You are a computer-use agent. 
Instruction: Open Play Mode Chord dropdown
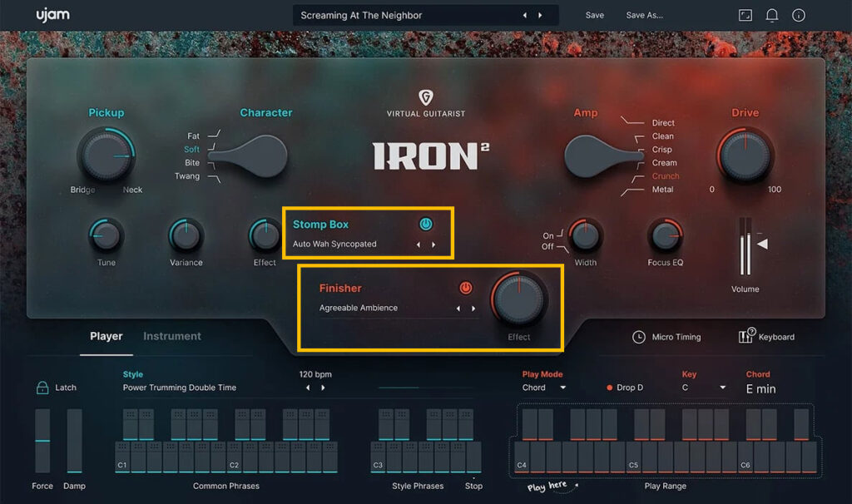point(544,388)
